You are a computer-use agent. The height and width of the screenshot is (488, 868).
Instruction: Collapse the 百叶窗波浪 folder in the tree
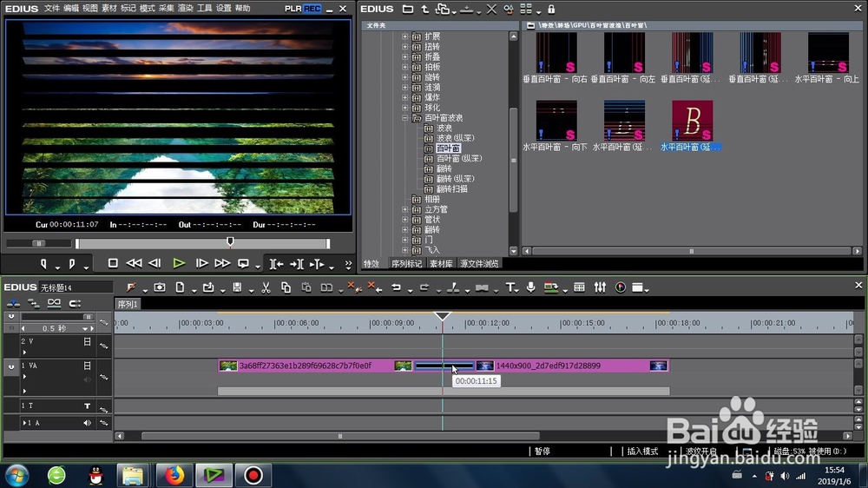(405, 118)
